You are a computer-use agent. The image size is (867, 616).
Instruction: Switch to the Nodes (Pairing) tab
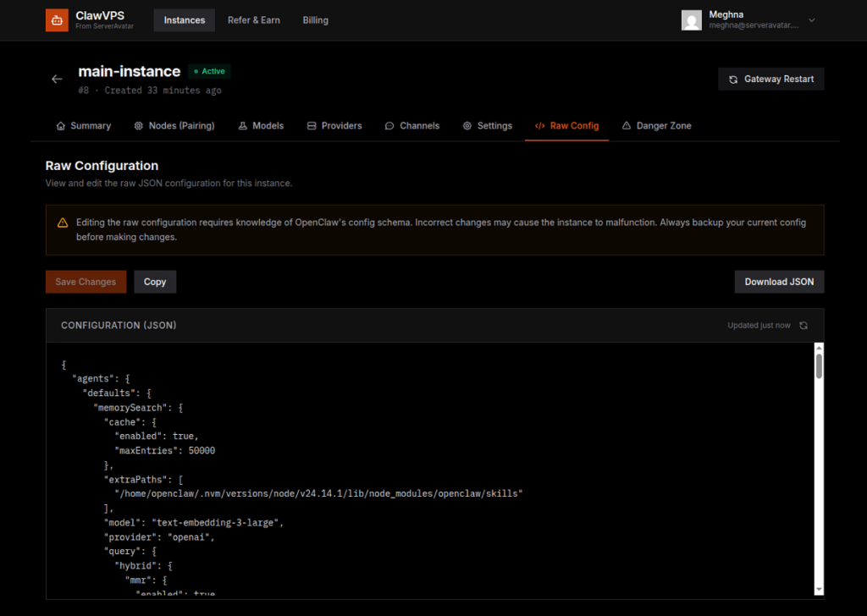pyautogui.click(x=174, y=125)
